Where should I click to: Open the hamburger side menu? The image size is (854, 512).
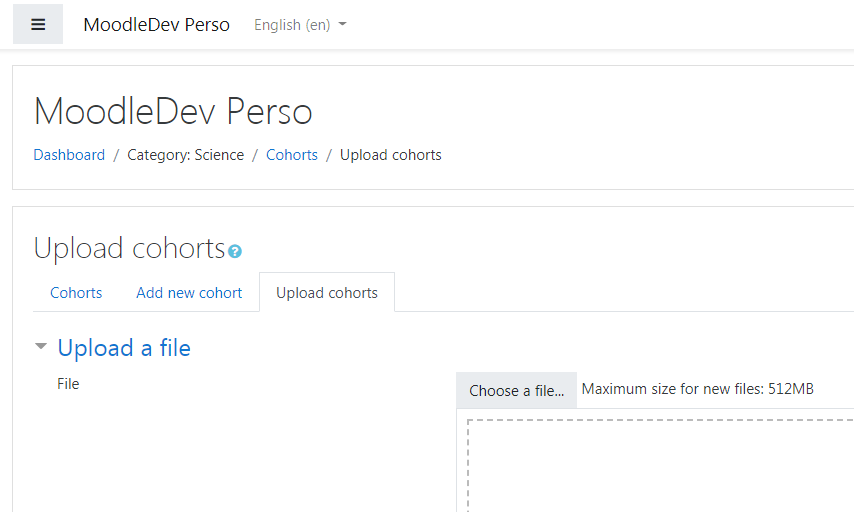(x=38, y=25)
